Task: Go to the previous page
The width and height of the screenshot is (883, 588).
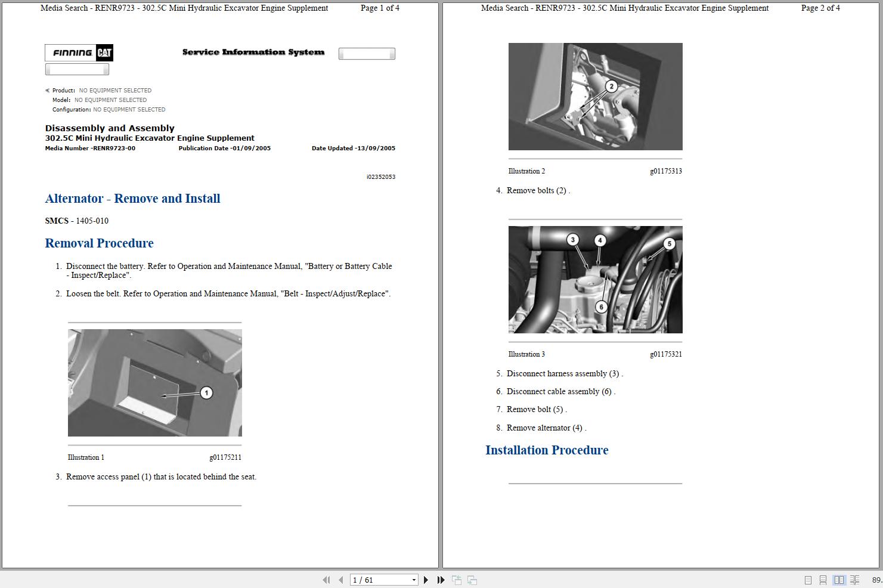Action: pyautogui.click(x=340, y=580)
